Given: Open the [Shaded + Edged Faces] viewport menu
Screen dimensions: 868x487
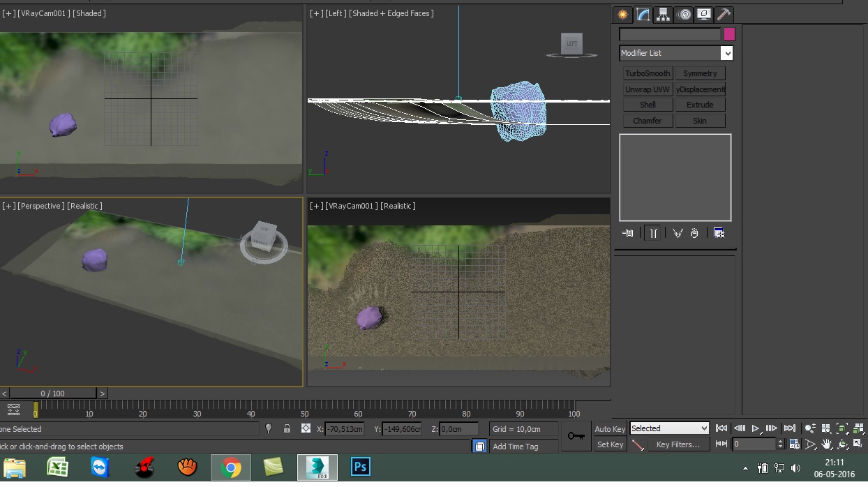Looking at the screenshot, I should (x=391, y=13).
